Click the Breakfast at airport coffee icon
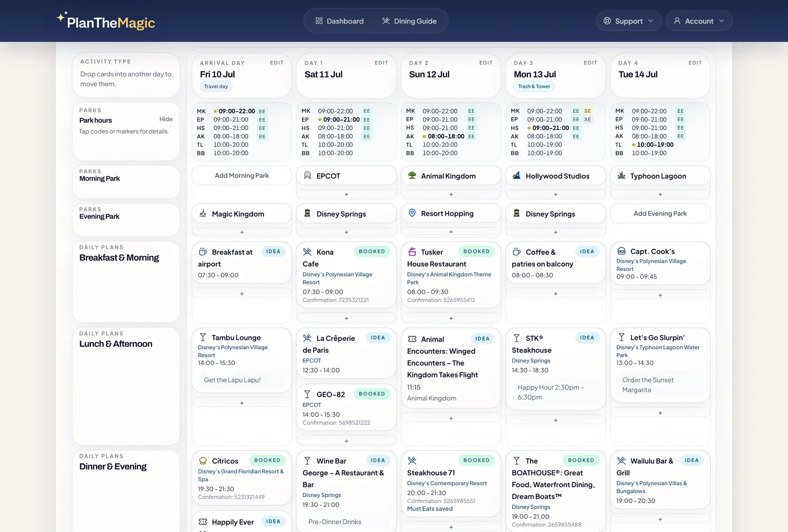 (x=203, y=252)
